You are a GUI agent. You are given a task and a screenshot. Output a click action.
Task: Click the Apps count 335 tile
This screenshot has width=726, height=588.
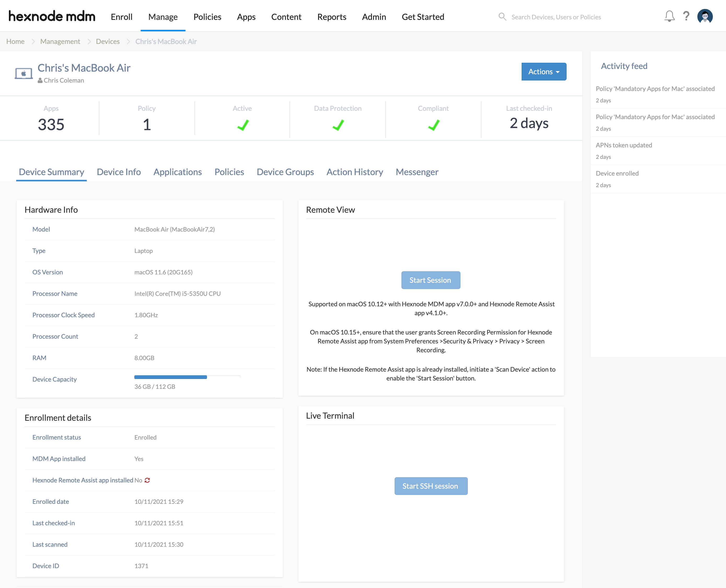(x=51, y=119)
